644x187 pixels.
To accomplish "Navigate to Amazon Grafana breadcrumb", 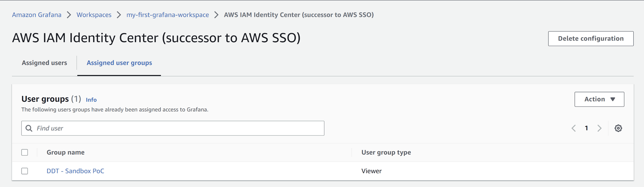I will point(37,15).
